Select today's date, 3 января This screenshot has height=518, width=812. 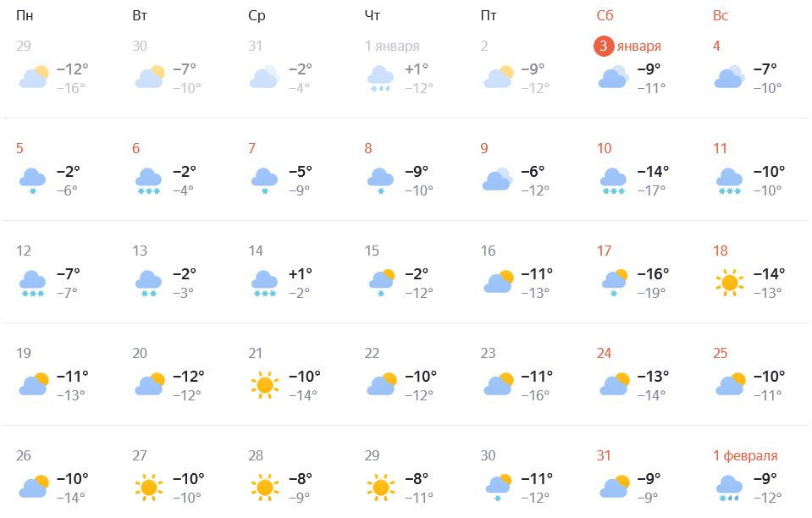[x=627, y=46]
